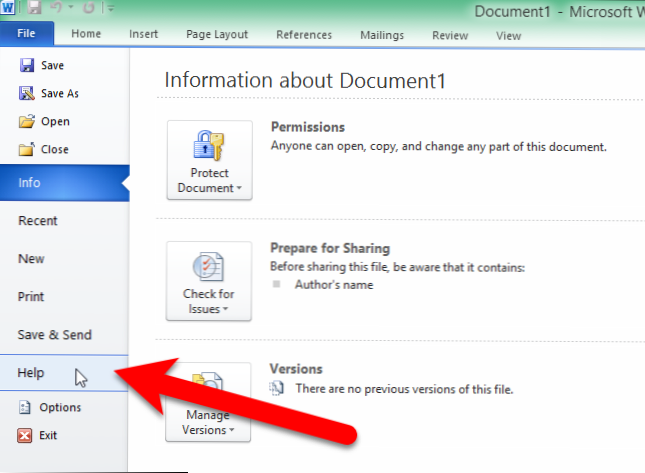
Task: Switch to the Page Layout tab
Action: (217, 35)
